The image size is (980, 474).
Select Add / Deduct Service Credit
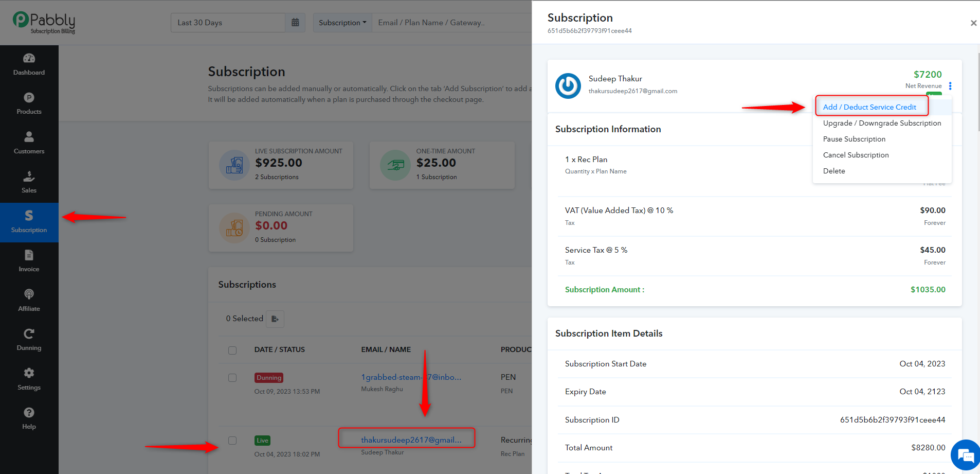(x=869, y=107)
